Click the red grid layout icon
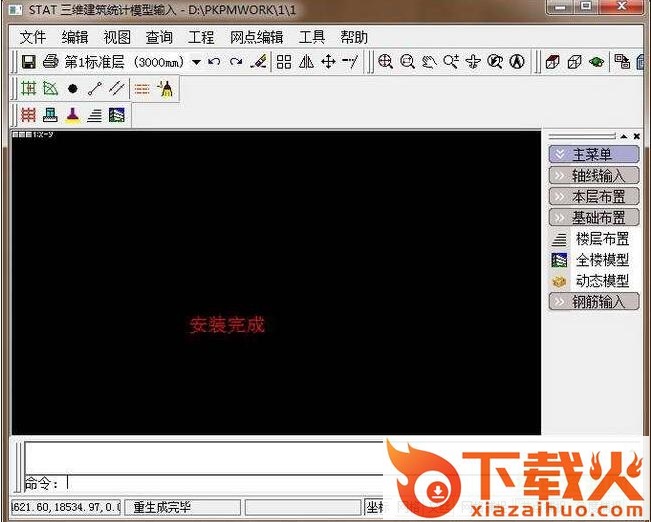Screen dimensions: 651x522 pos(29,115)
